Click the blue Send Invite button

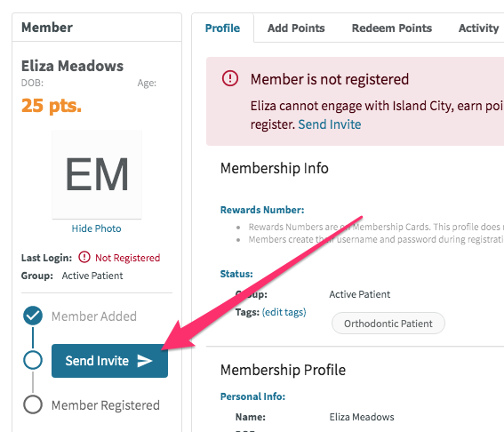point(109,361)
